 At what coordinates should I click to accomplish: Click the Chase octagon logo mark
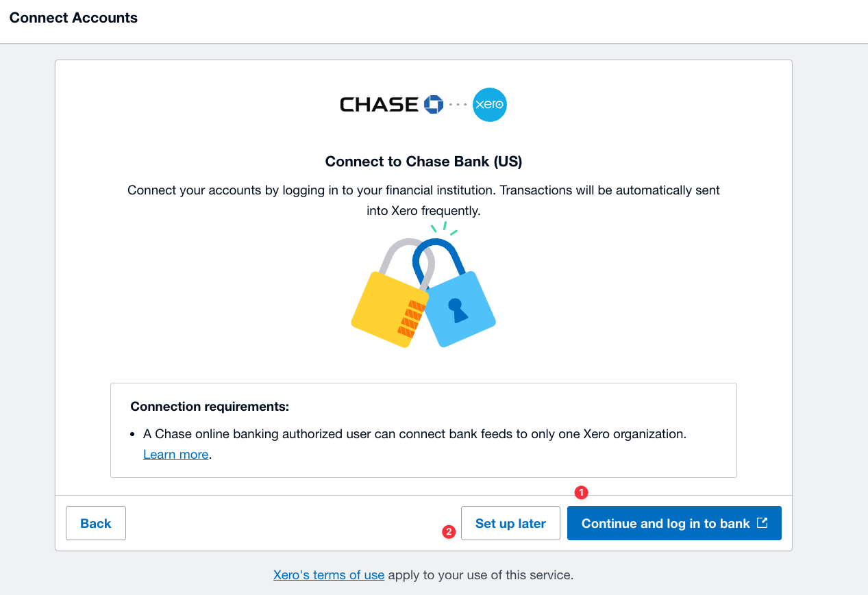pos(434,103)
